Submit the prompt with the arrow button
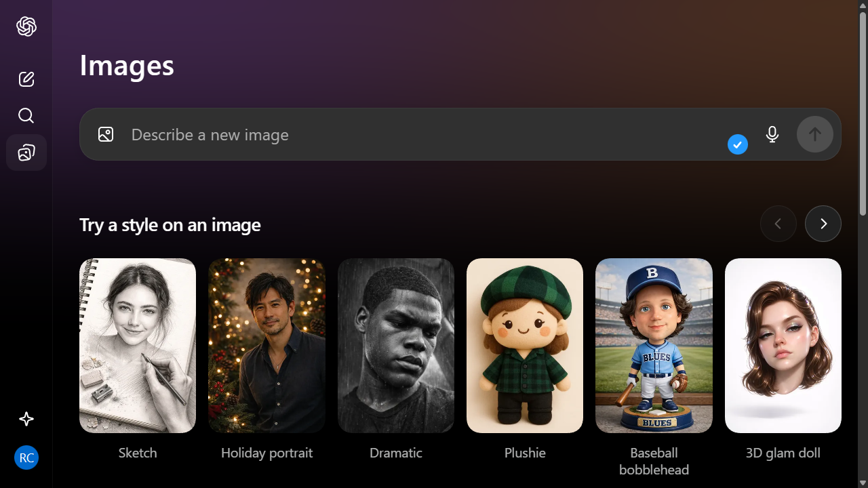 point(814,134)
